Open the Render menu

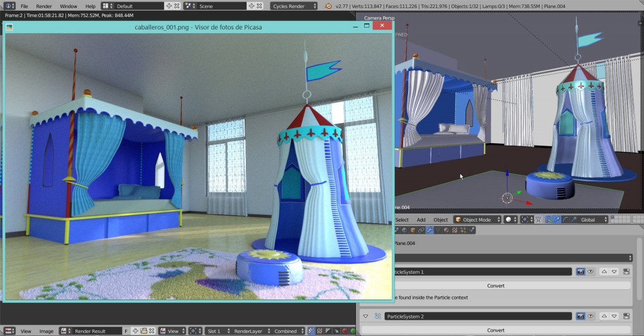click(44, 6)
